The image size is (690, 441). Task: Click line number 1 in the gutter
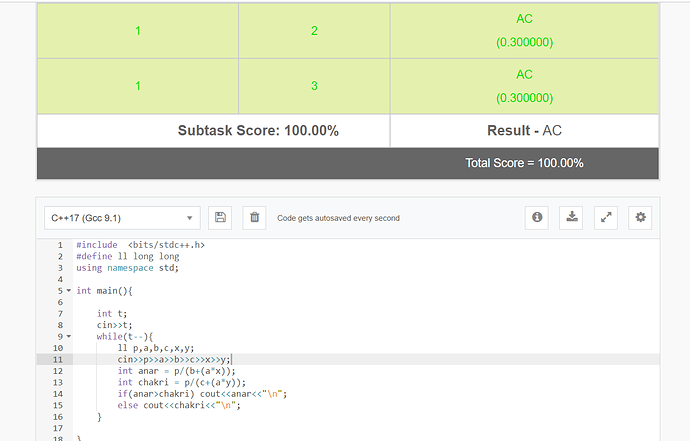click(x=60, y=245)
